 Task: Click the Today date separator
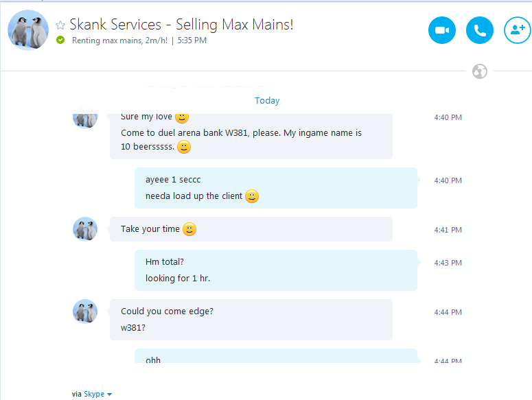click(267, 100)
